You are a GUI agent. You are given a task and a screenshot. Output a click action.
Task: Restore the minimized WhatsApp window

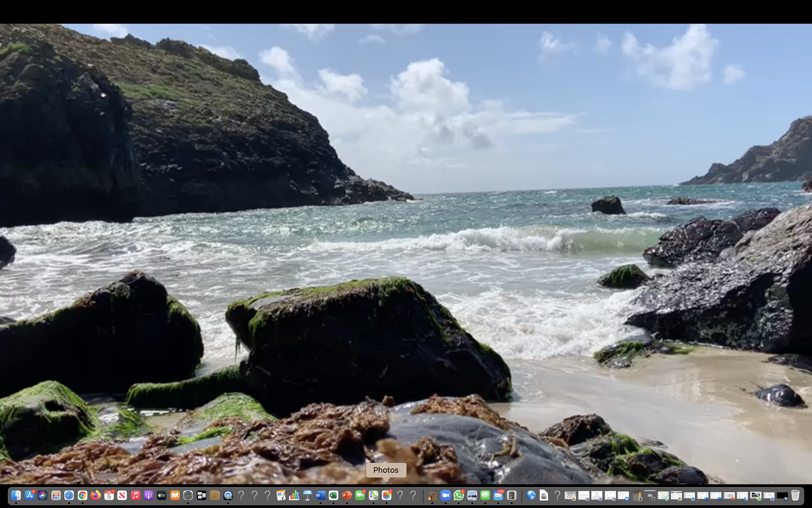point(756,496)
